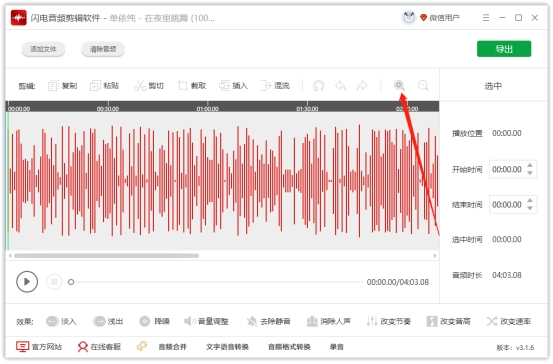Click the undo arrow icon

click(x=341, y=85)
